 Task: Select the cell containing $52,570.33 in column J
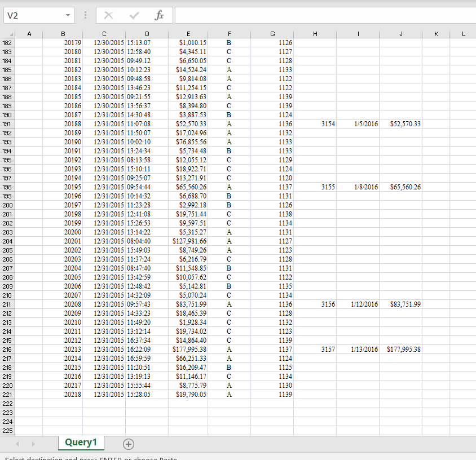pos(400,124)
